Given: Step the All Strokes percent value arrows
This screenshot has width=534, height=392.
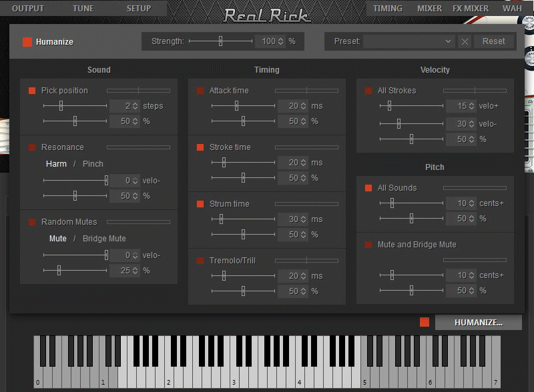Looking at the screenshot, I should click(x=472, y=139).
